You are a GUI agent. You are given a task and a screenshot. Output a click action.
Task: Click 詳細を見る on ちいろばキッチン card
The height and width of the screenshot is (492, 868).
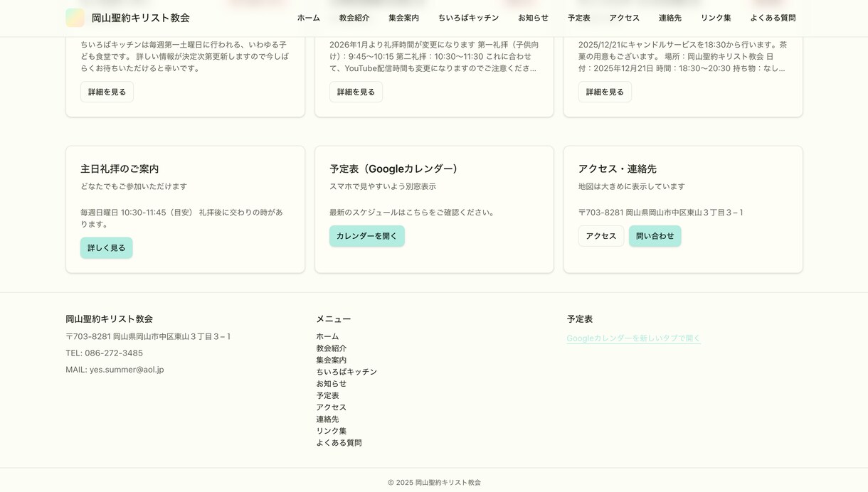click(x=107, y=92)
